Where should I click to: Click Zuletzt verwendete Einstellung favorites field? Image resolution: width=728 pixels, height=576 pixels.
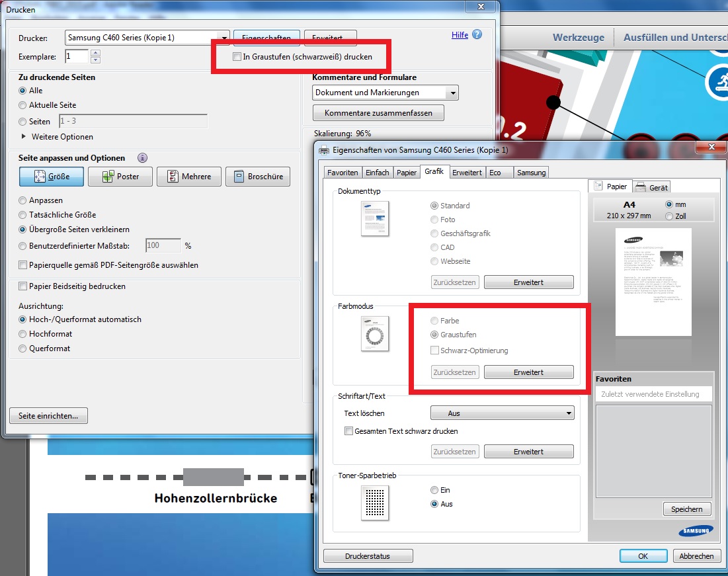(653, 394)
